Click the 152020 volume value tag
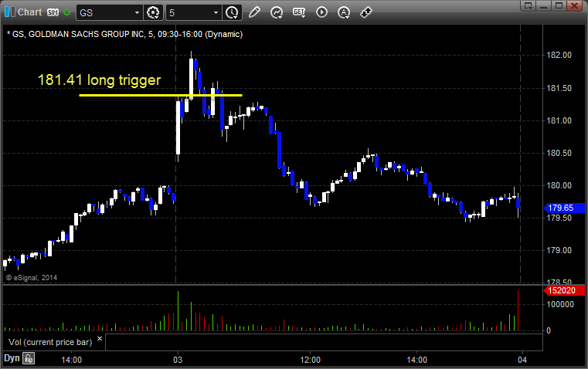This screenshot has height=369, width=588. (x=564, y=291)
